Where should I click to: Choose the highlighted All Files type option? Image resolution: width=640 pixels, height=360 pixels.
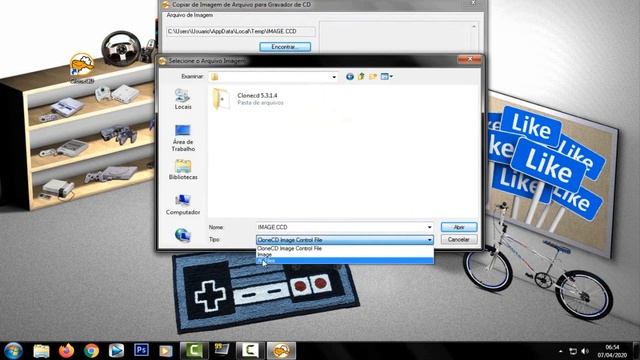click(x=345, y=260)
